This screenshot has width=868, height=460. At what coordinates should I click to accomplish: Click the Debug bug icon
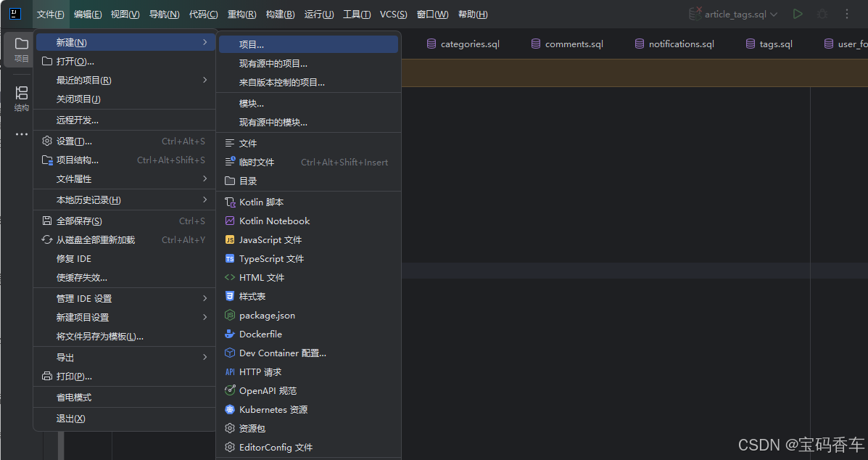[x=822, y=14]
